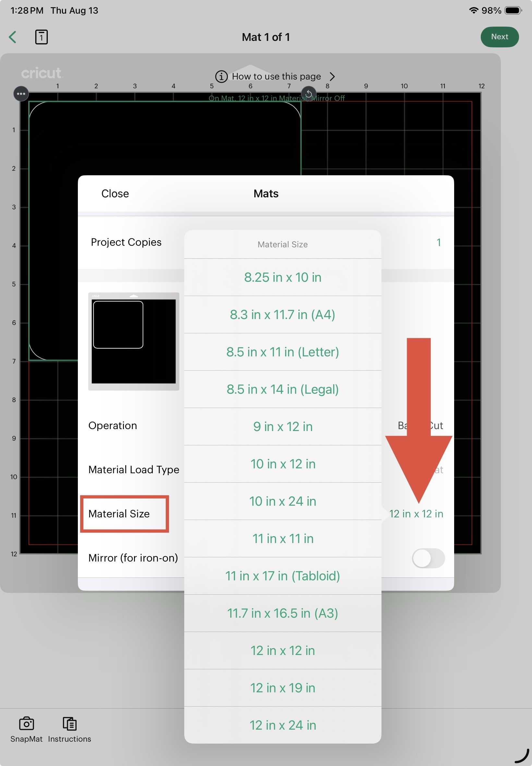Pick 11 in x 11 in size

[283, 538]
